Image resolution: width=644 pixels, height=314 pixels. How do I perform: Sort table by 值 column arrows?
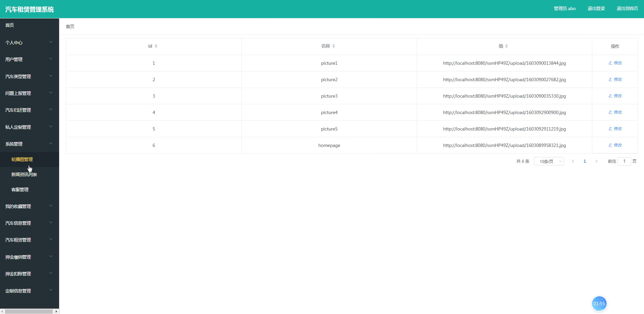506,46
